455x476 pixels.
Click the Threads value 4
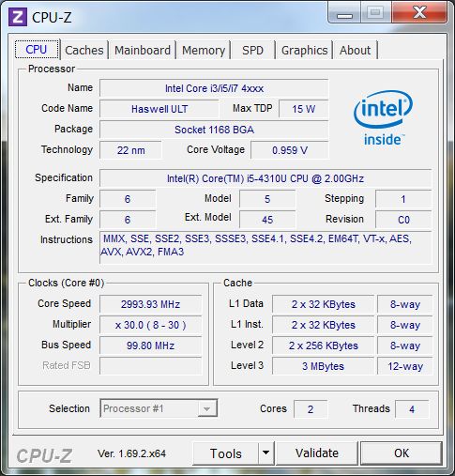click(x=412, y=409)
